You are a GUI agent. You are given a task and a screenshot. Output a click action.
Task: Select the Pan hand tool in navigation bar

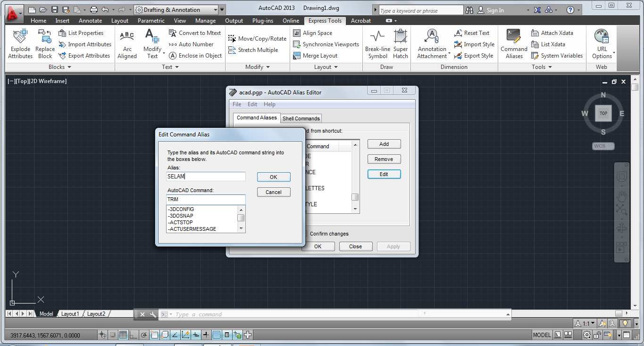(x=622, y=195)
